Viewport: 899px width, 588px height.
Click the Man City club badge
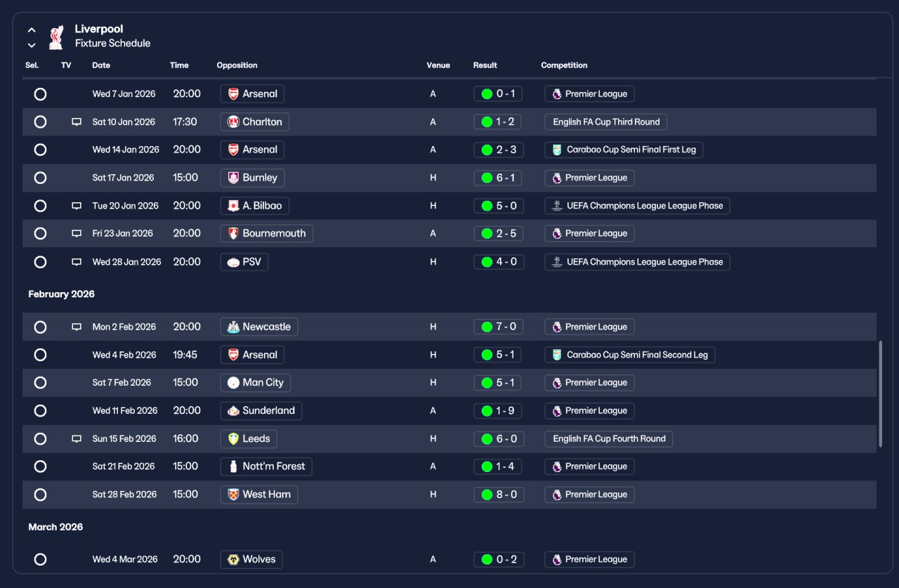(234, 383)
